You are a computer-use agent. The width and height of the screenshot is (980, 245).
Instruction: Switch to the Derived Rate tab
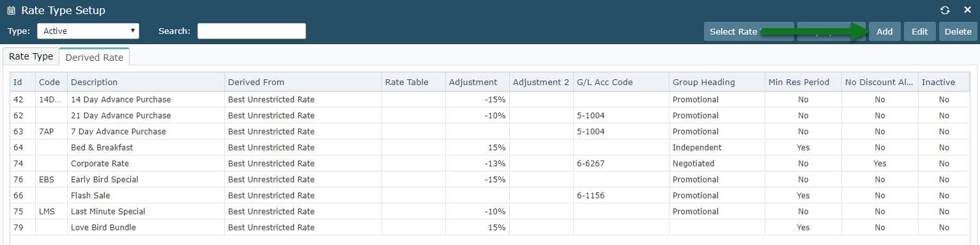coord(95,57)
